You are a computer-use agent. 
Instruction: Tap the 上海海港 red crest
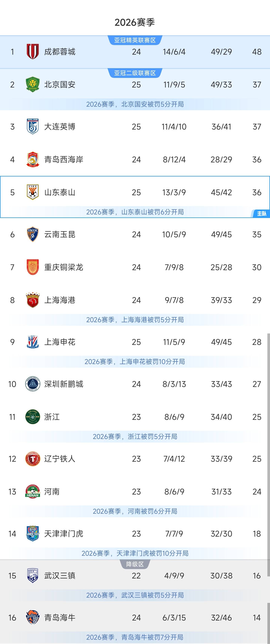tap(33, 300)
